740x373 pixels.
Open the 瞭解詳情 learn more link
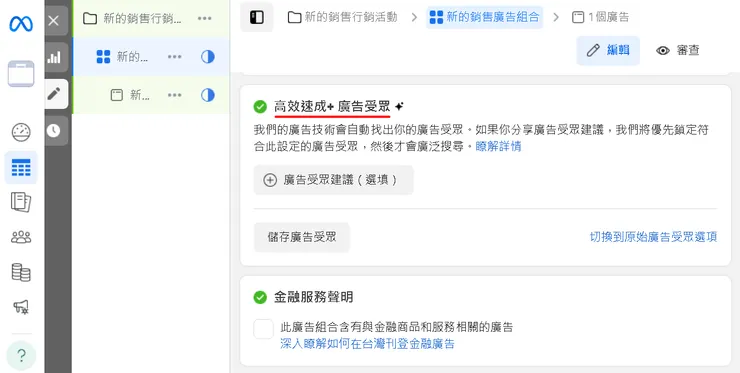498,146
